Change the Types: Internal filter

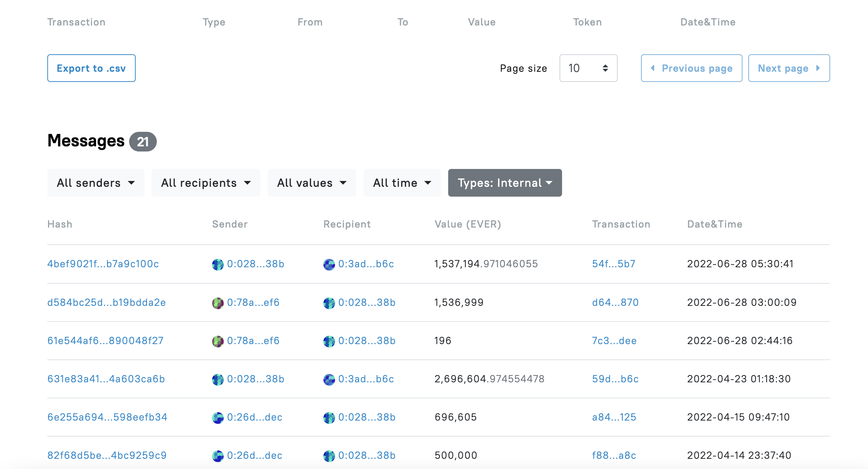point(505,183)
